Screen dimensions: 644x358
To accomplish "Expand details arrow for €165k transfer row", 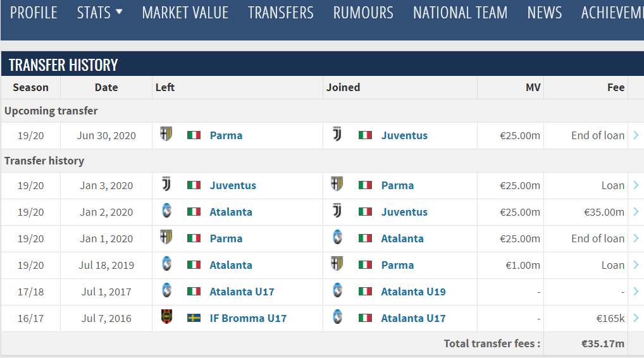I will click(636, 318).
